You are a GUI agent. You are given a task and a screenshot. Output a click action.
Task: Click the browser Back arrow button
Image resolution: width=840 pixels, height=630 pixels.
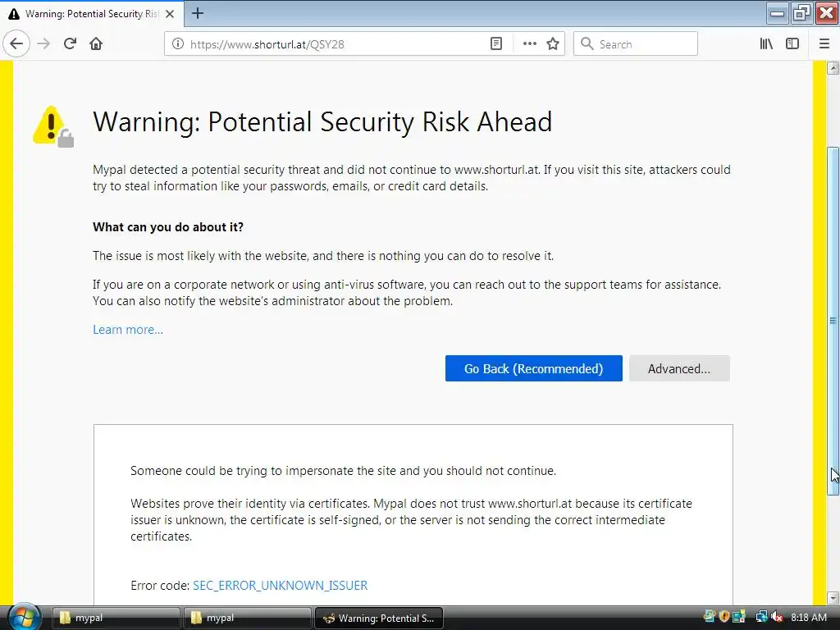[x=16, y=44]
